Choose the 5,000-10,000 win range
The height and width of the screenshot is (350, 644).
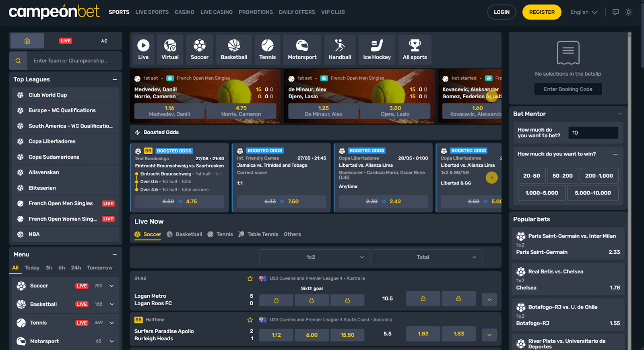click(x=593, y=193)
